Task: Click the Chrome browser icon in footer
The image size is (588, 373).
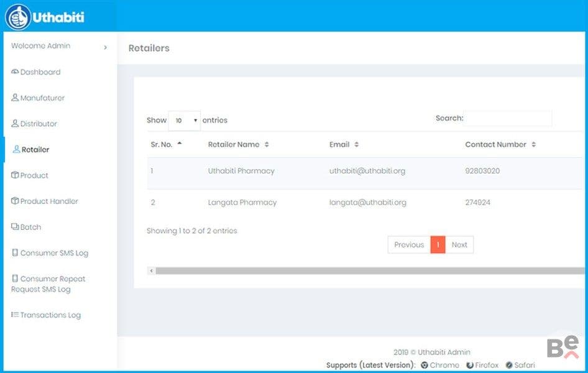Action: [x=425, y=365]
